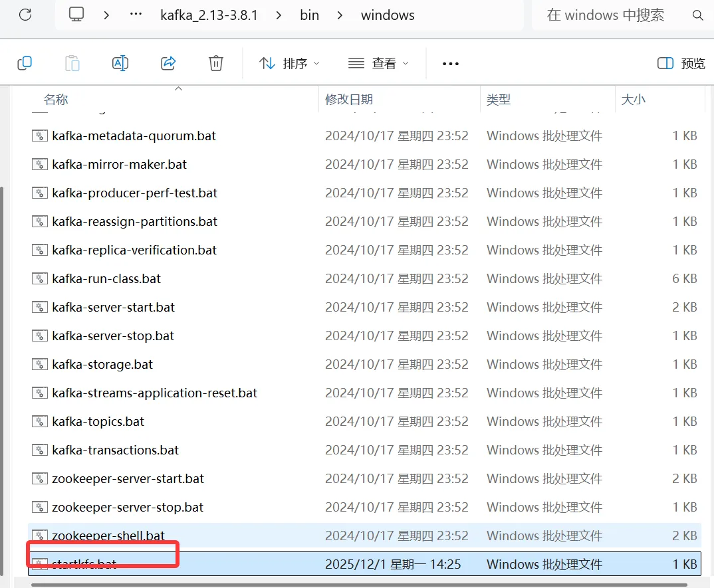Click the Share toolbar icon
This screenshot has height=588, width=714.
[168, 63]
